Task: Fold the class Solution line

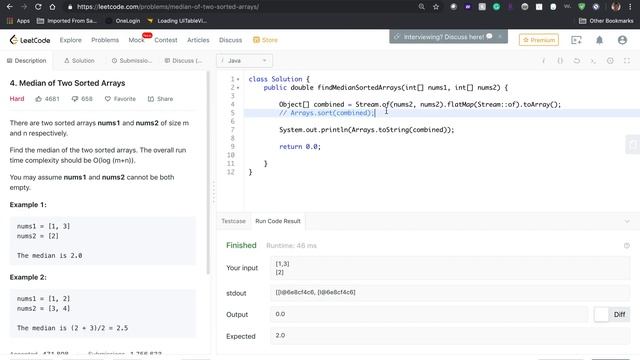Action: click(238, 79)
